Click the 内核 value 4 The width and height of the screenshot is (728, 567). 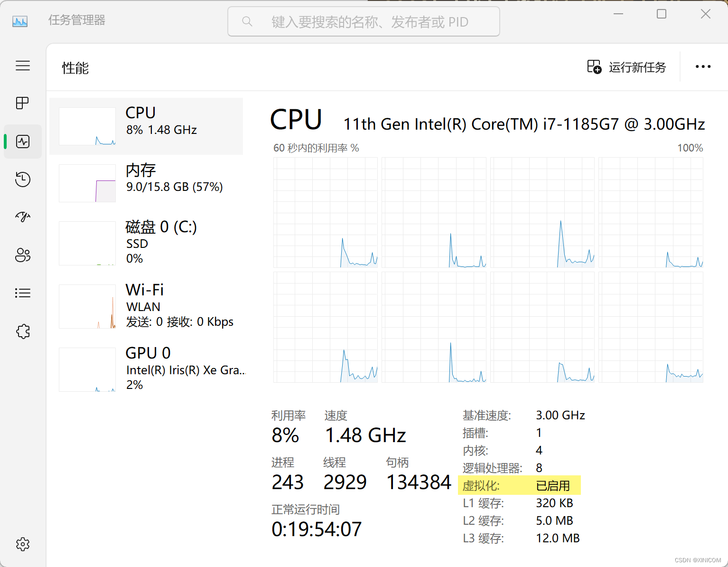[x=539, y=450]
